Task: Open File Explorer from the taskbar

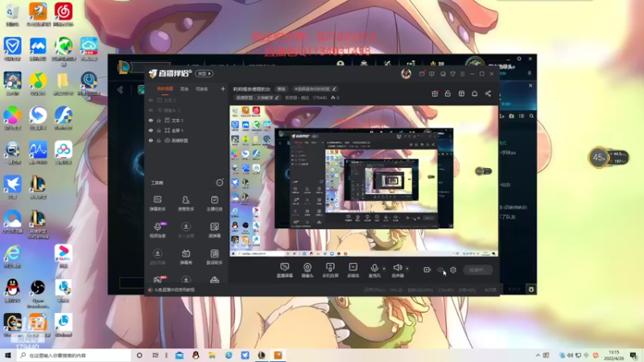Action: point(212,355)
